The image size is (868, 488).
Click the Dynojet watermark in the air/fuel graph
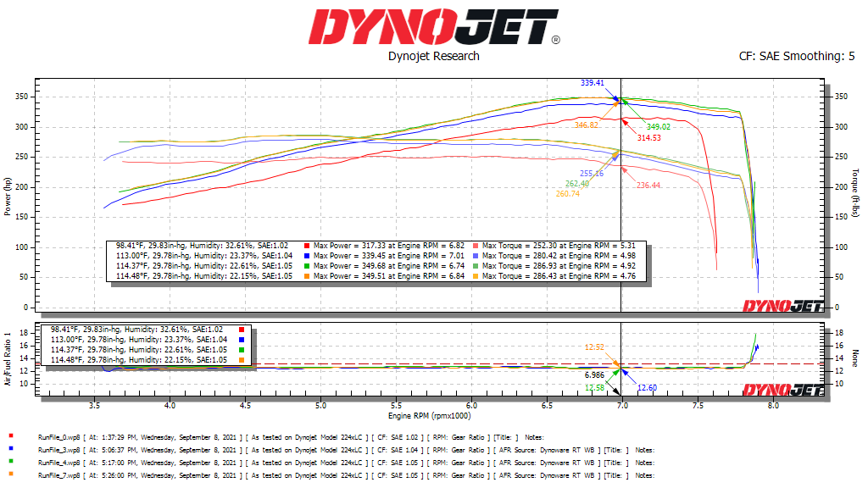pyautogui.click(x=782, y=390)
